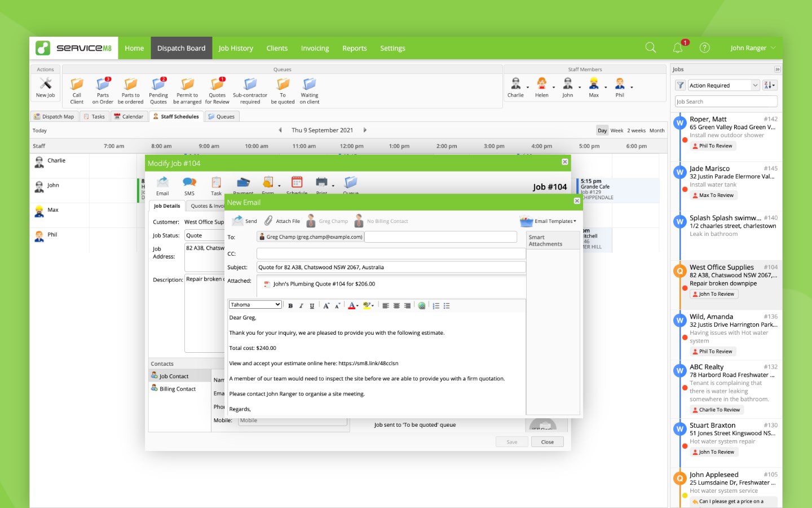This screenshot has height=508, width=812.
Task: Close the New Email dialog
Action: (577, 201)
